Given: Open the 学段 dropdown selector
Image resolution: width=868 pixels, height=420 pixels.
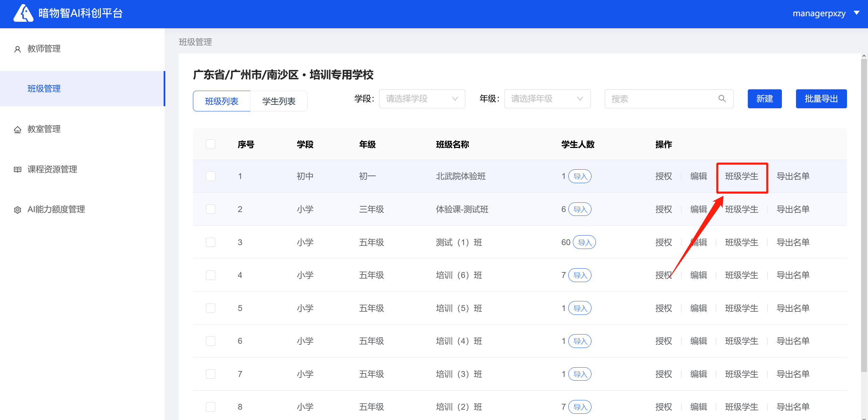Looking at the screenshot, I should (422, 99).
